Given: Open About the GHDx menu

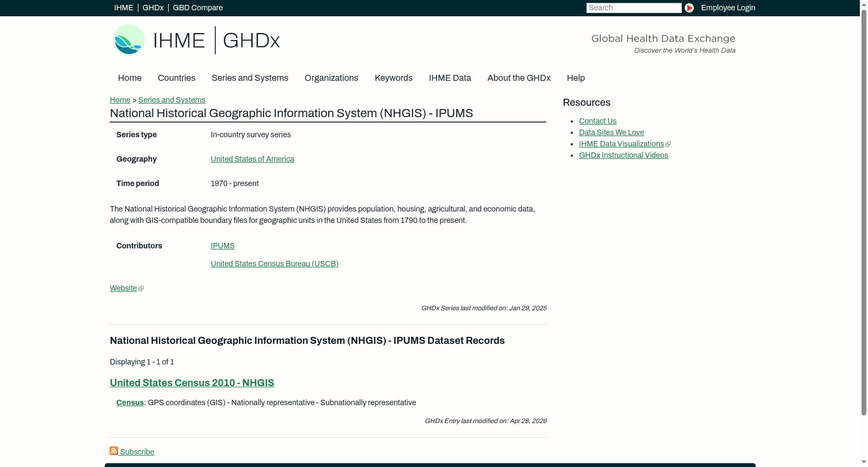Looking at the screenshot, I should [x=519, y=78].
